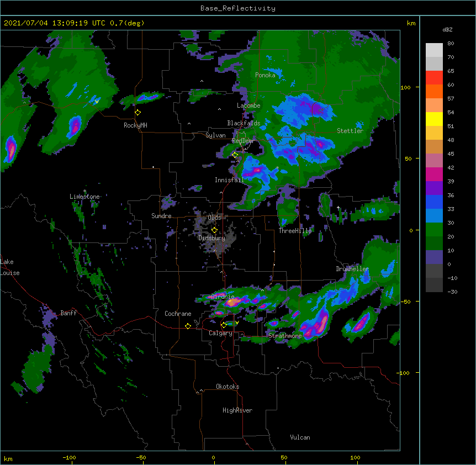Click the white plus marker east of ThreeHills
The width and height of the screenshot is (476, 465).
(338, 208)
